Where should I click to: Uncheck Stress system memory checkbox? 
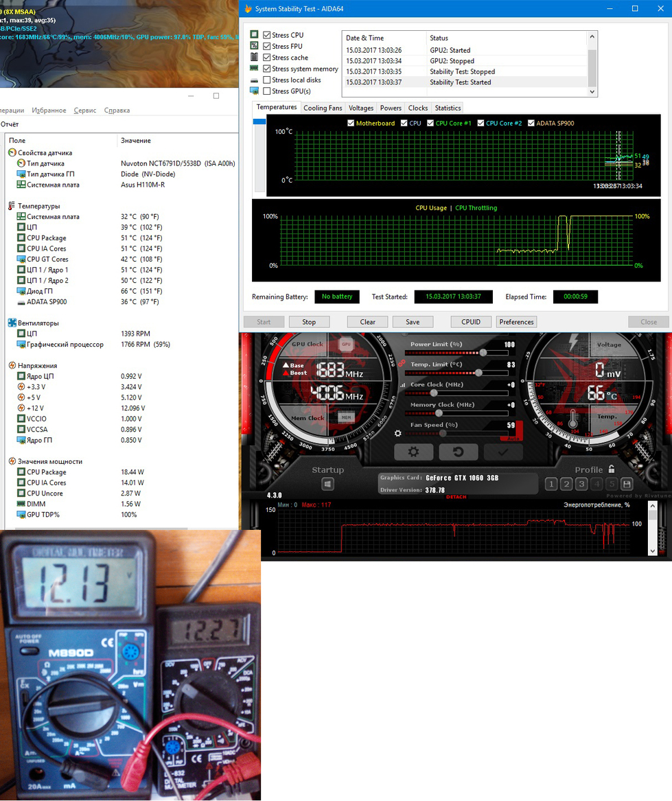click(267, 69)
